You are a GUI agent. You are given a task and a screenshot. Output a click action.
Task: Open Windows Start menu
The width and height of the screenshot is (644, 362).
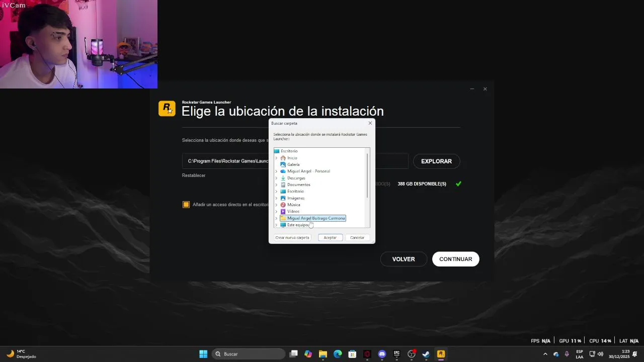pos(203,354)
